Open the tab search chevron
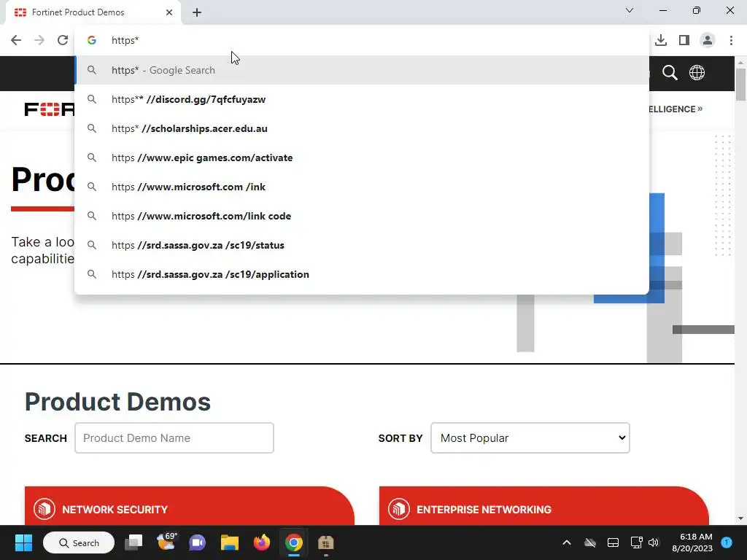This screenshot has height=560, width=747. pos(630,10)
